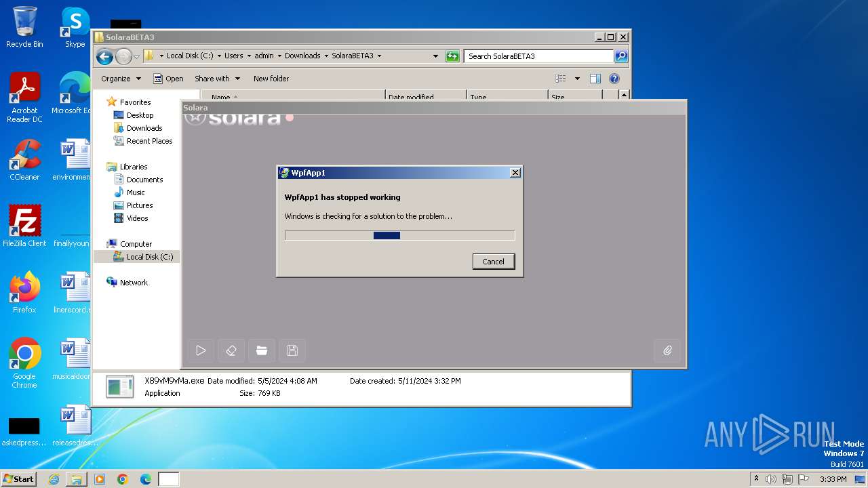This screenshot has height=488, width=868.
Task: Open Windows Explorer taskbar icon
Action: pos(77,479)
